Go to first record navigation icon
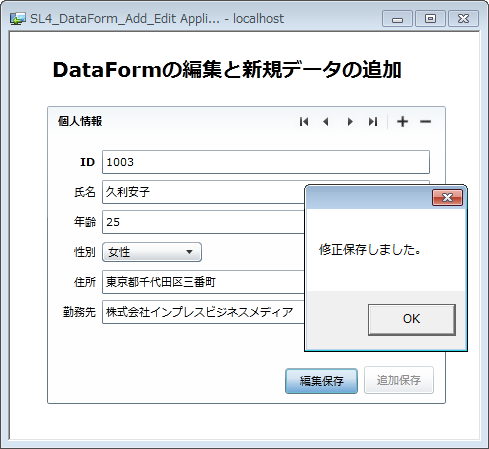 coord(304,122)
